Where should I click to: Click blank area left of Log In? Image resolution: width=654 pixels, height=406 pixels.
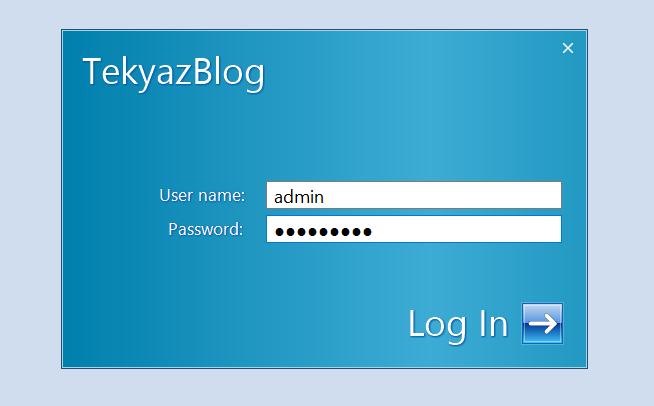point(234,323)
